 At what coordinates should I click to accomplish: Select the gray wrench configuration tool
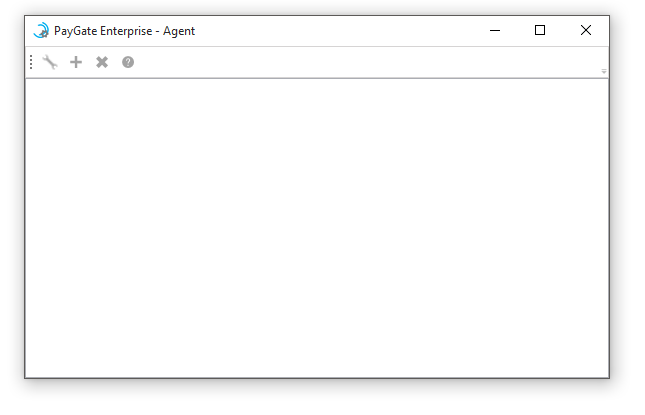[x=50, y=62]
